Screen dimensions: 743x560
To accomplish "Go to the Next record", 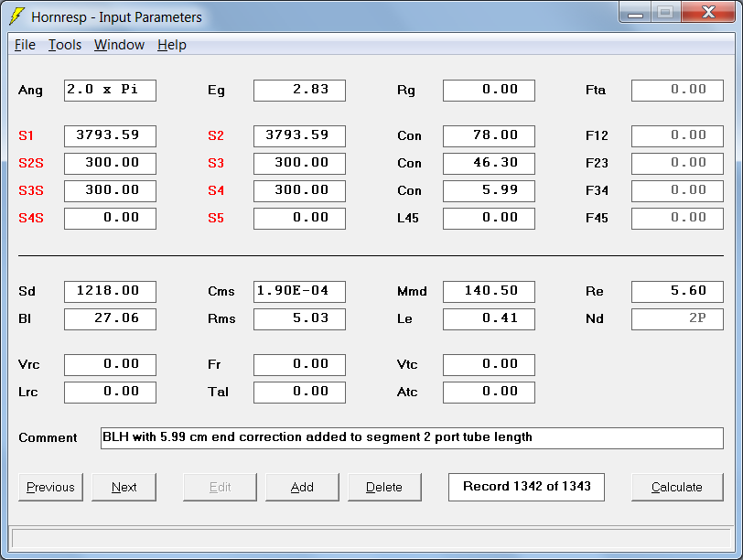I will click(x=124, y=487).
